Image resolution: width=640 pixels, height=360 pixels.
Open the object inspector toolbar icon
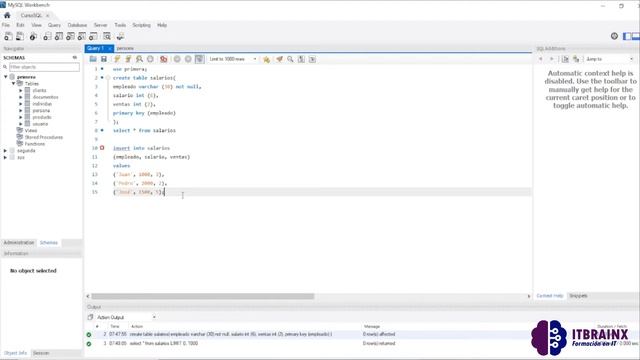[x=33, y=36]
